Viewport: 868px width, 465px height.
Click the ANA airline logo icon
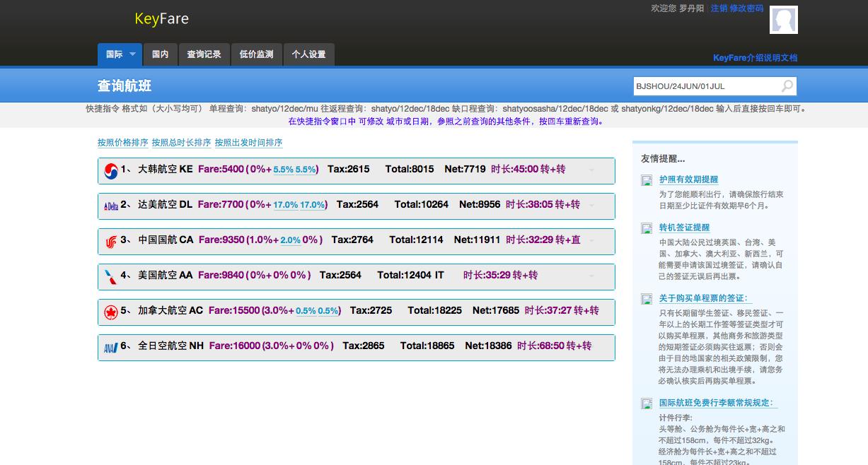pyautogui.click(x=110, y=347)
